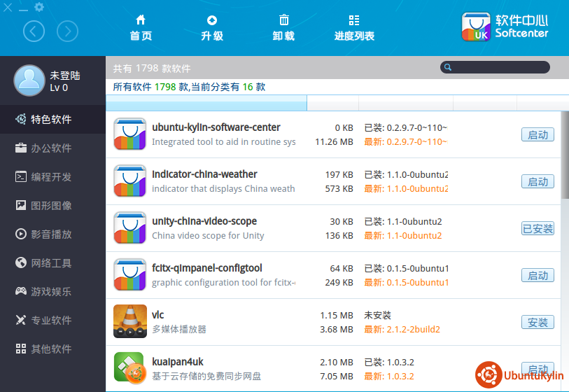The height and width of the screenshot is (392, 569).
Task: Click the back navigation arrow
Action: 34,31
